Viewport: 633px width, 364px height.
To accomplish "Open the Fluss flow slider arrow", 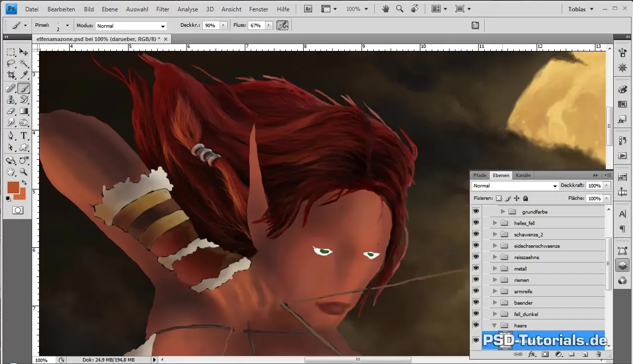I will click(269, 25).
